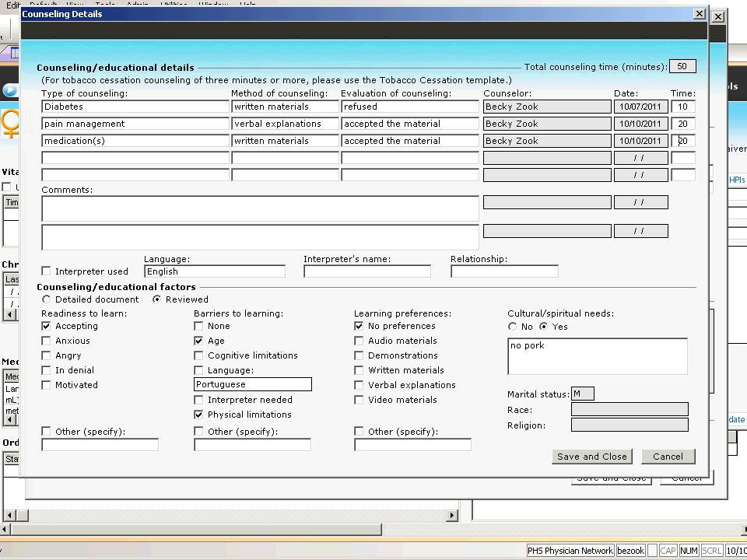Check None under Barriers to learning
This screenshot has width=747, height=560.
pyautogui.click(x=198, y=326)
